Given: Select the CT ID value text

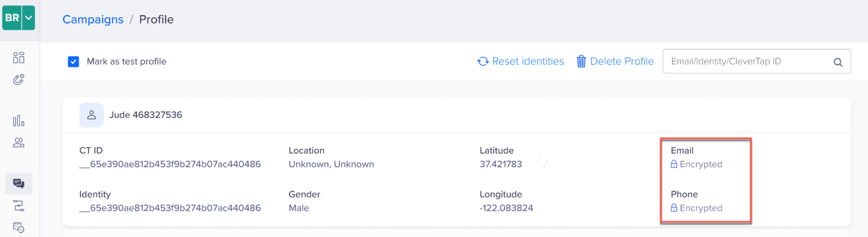Looking at the screenshot, I should pos(170,164).
